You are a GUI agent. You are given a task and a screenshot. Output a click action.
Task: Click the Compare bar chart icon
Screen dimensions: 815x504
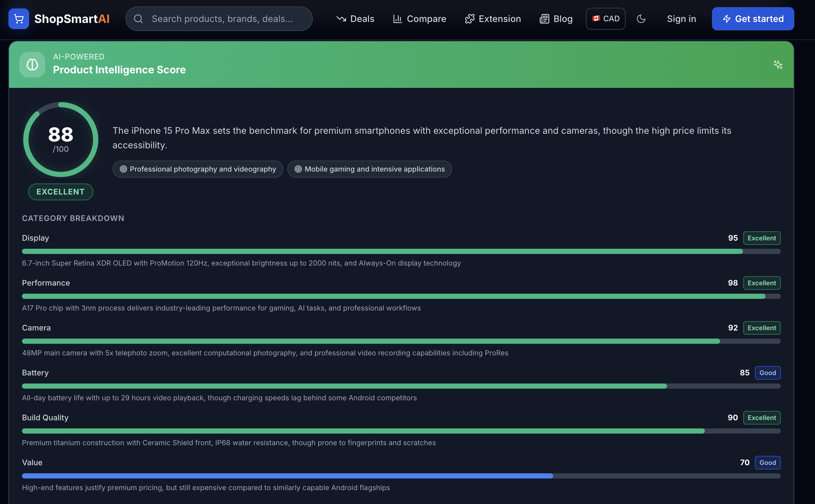pyautogui.click(x=397, y=19)
